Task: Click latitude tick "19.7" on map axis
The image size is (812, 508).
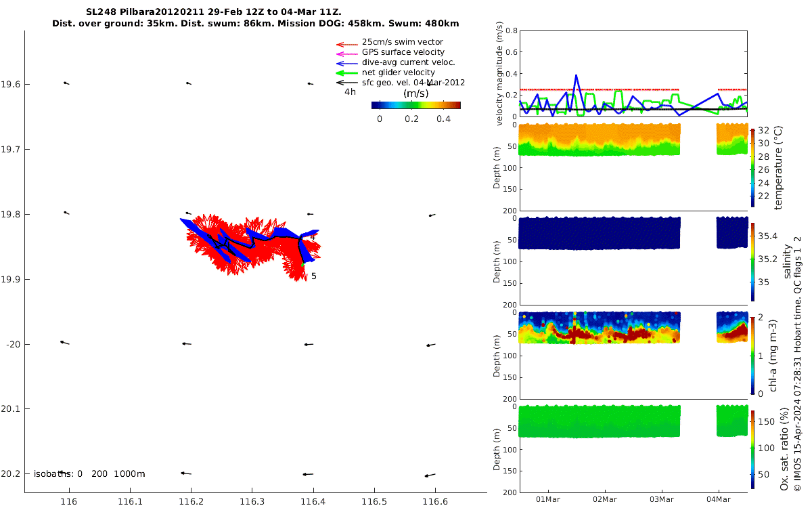Action: coord(11,149)
